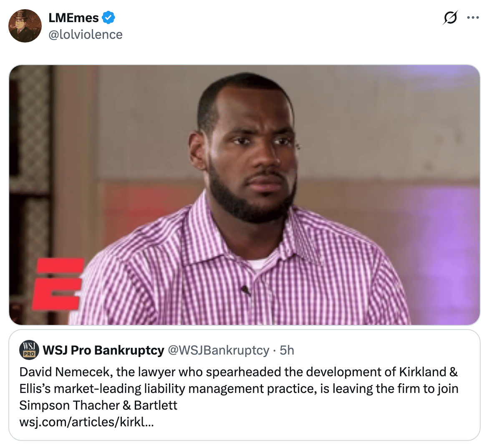Click the 'Ellis's market-leading liability management' line

coord(239,388)
